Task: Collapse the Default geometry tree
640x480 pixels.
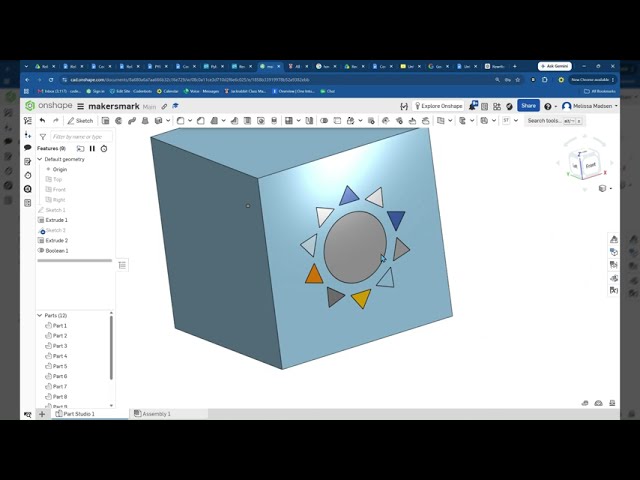Action: pyautogui.click(x=40, y=159)
